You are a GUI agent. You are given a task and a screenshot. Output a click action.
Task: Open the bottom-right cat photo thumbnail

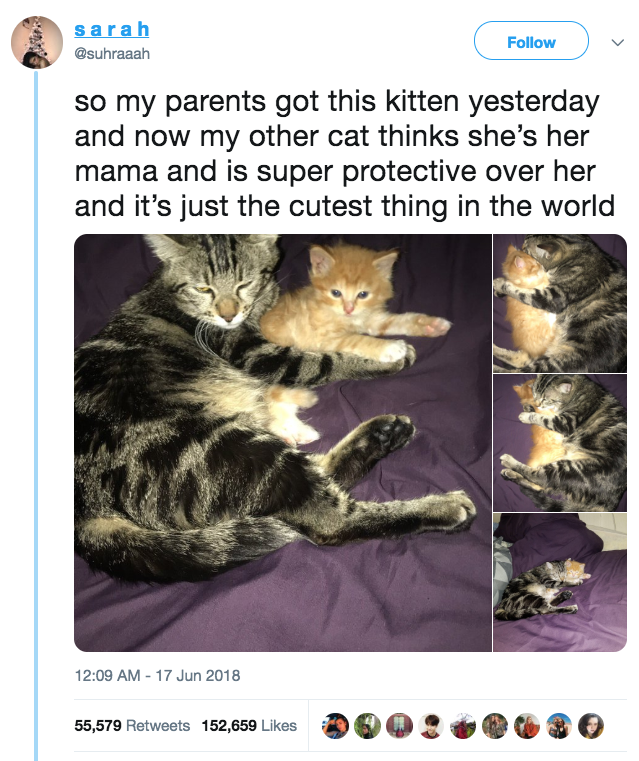point(560,582)
